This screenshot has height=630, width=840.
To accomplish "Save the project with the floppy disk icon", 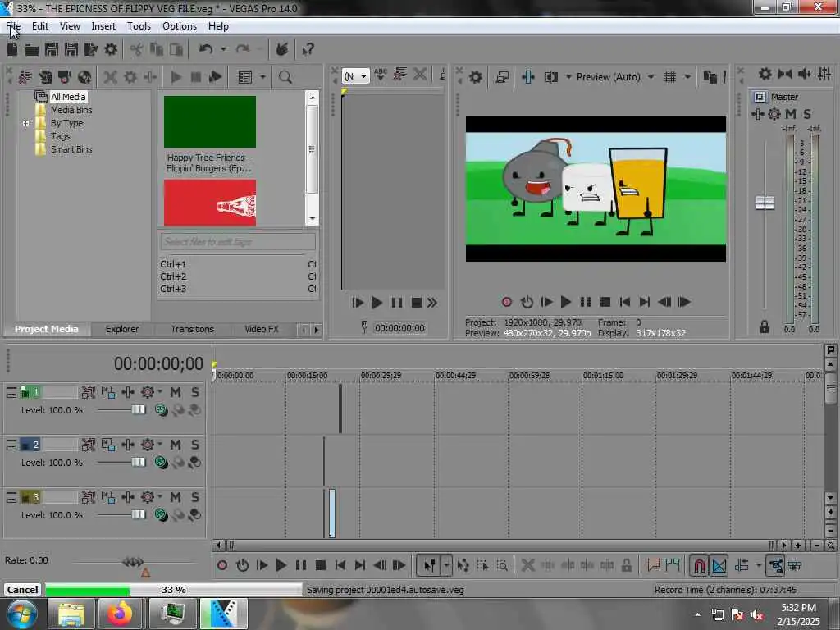I will (x=52, y=50).
